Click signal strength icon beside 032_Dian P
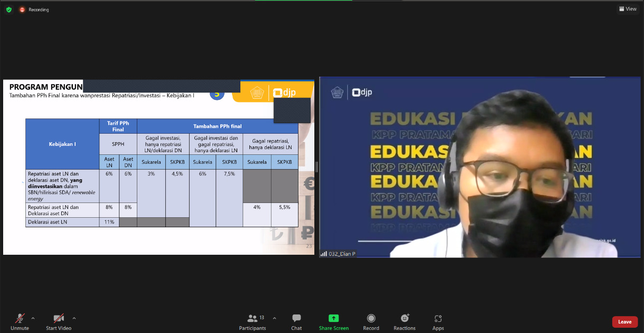Screen dimensions: 644x333 click(324, 254)
